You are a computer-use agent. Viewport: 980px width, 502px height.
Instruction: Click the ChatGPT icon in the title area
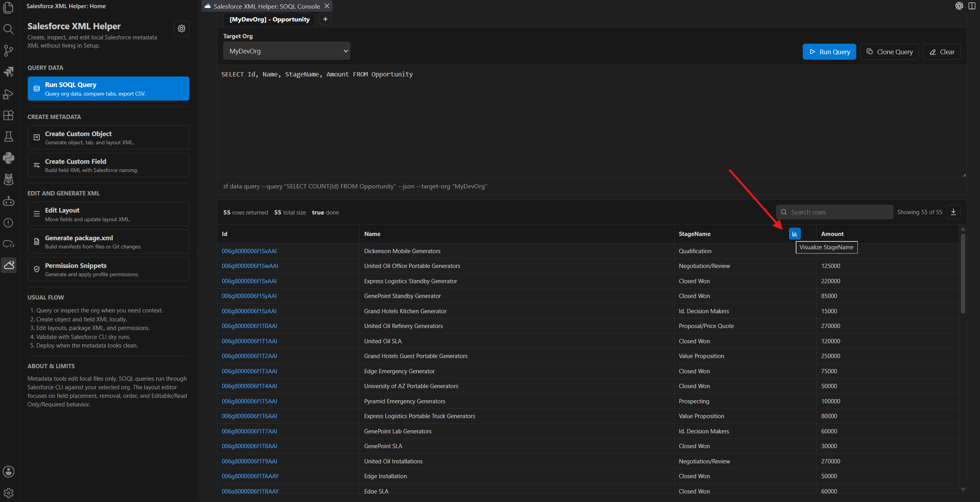(959, 6)
